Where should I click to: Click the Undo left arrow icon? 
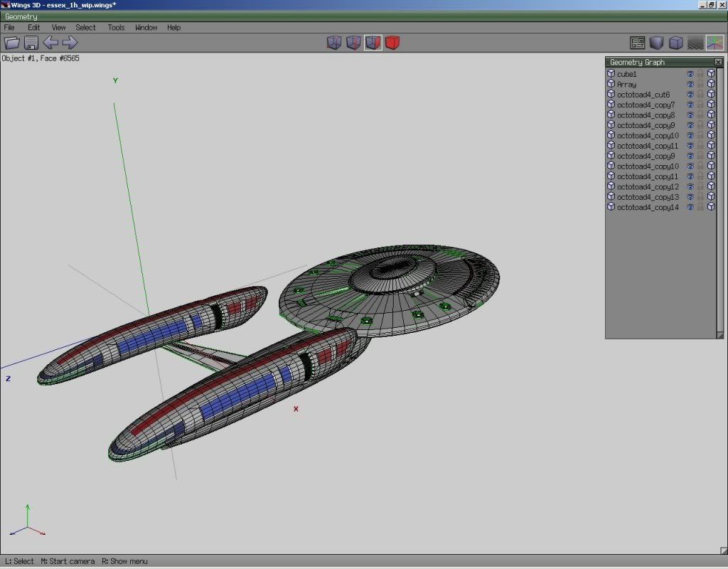[50, 43]
